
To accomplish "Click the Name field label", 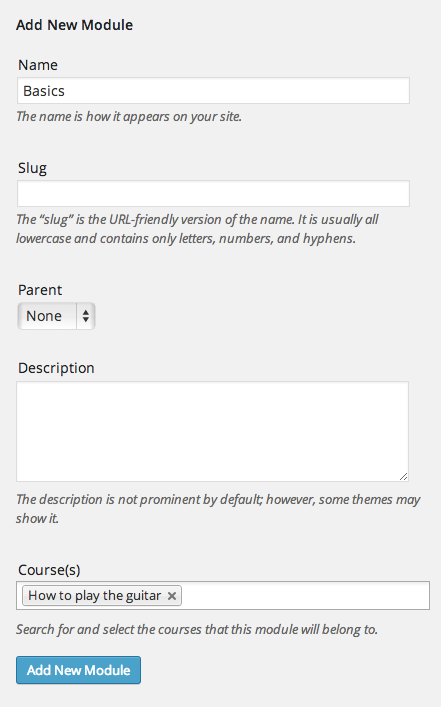I will (x=38, y=65).
